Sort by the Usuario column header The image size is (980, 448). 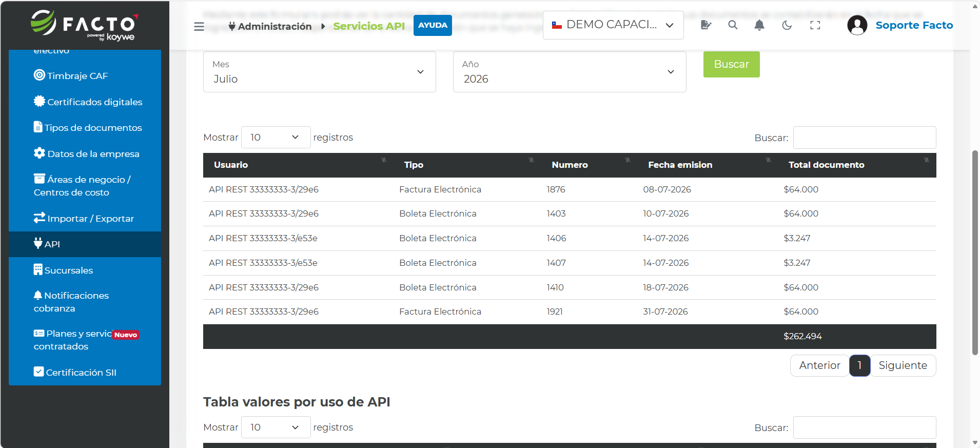(x=298, y=165)
